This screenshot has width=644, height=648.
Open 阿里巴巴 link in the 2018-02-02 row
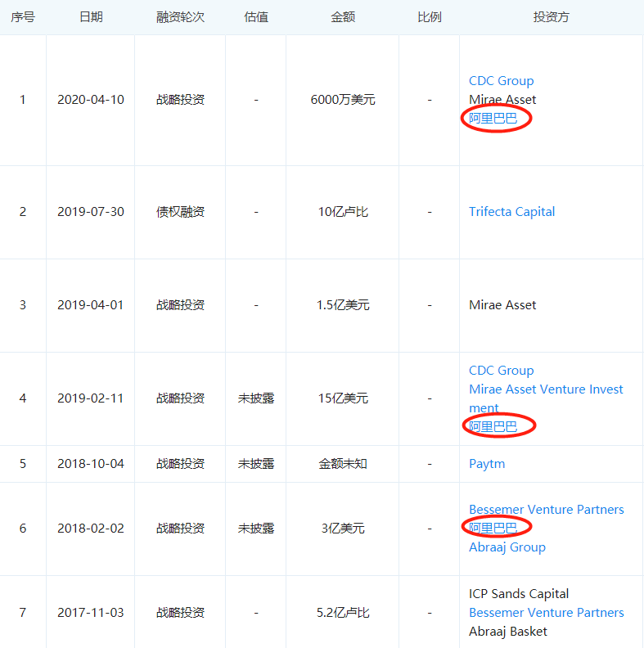[x=493, y=529]
